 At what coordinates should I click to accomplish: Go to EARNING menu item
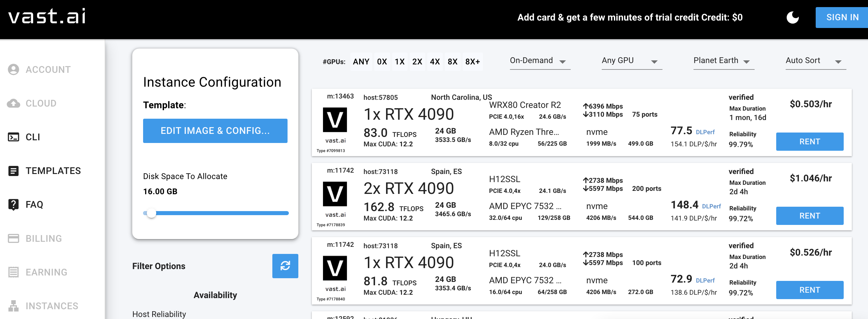click(47, 272)
